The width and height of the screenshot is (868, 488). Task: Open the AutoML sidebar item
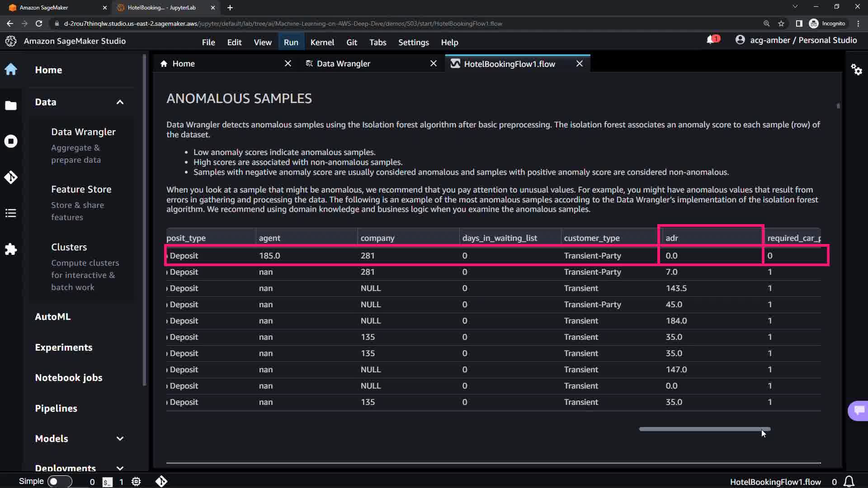(52, 317)
